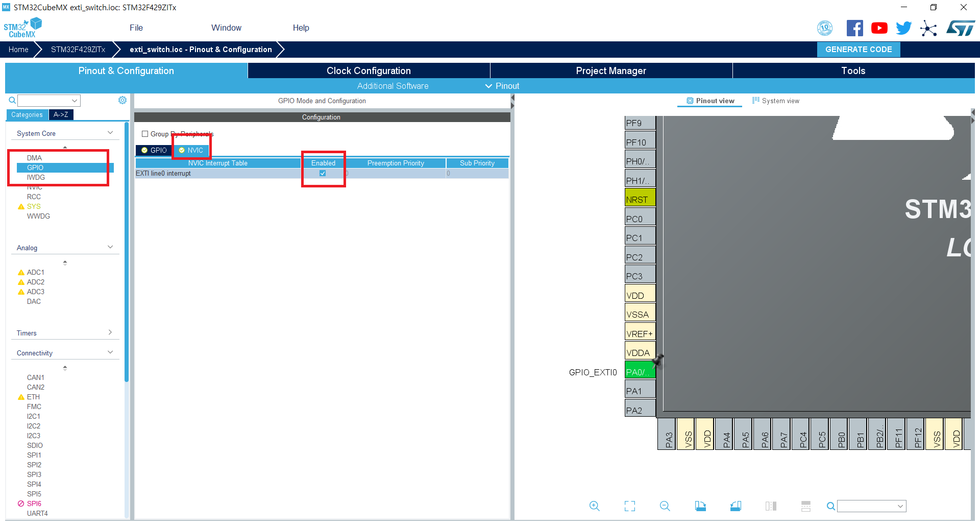Click the EXTI line0 interrupt row

(322, 173)
